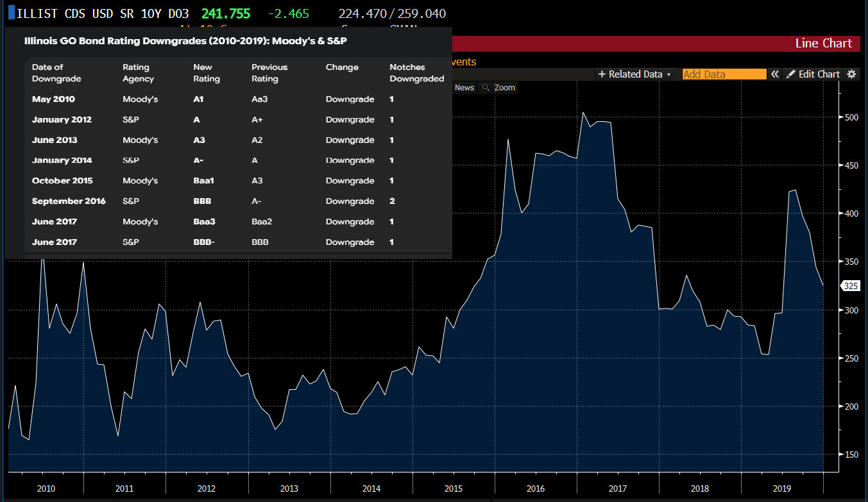The image size is (868, 502).
Task: Click the Baa2 previous rating cell
Action: 262,222
